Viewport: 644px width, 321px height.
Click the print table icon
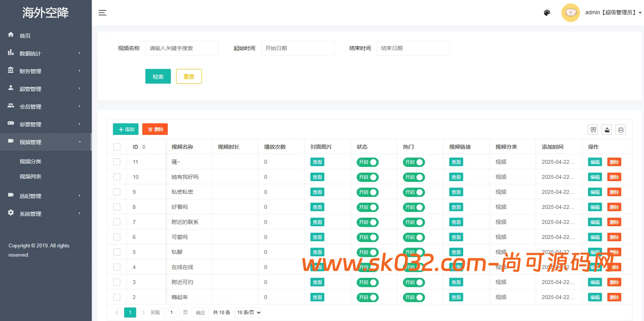[x=620, y=129]
